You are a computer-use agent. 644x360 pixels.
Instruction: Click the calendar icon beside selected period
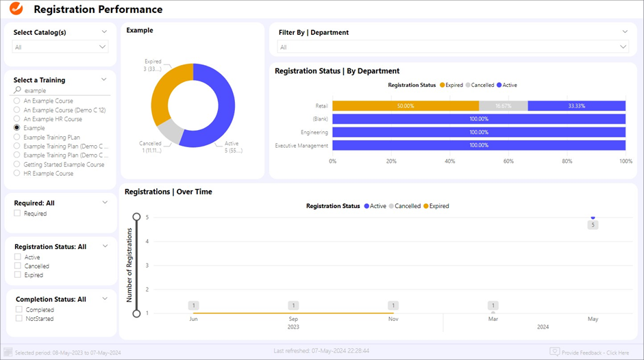(x=8, y=352)
